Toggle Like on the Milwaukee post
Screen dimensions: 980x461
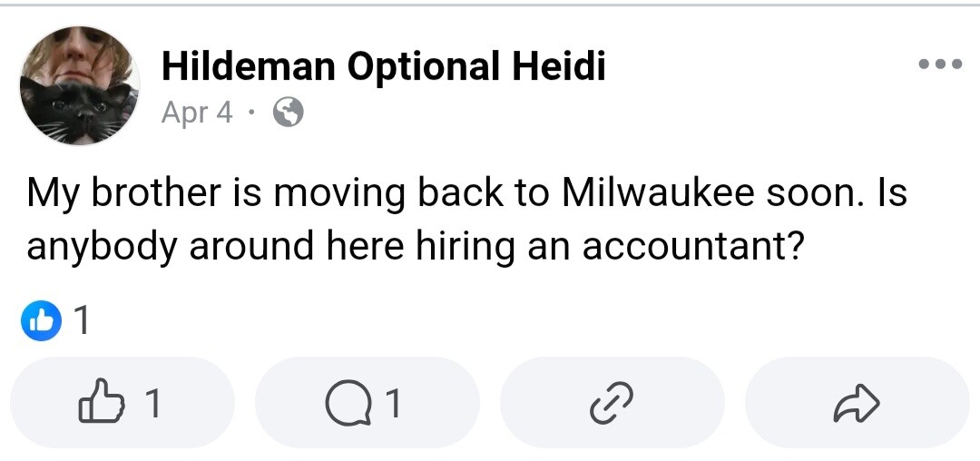click(122, 402)
